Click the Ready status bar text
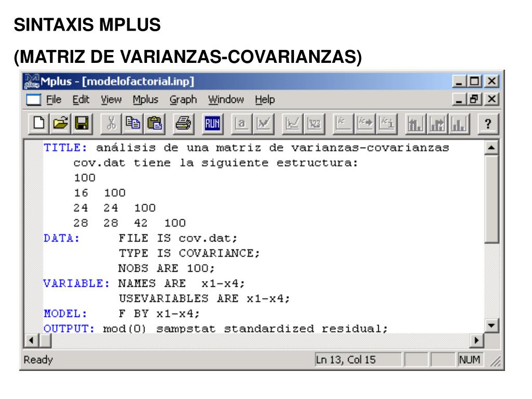The width and height of the screenshot is (532, 399). [x=38, y=360]
